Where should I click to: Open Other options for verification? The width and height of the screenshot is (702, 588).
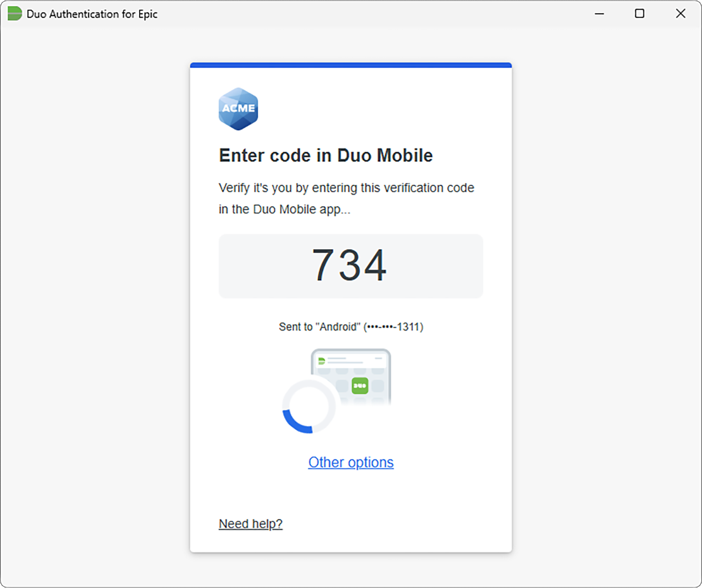350,462
